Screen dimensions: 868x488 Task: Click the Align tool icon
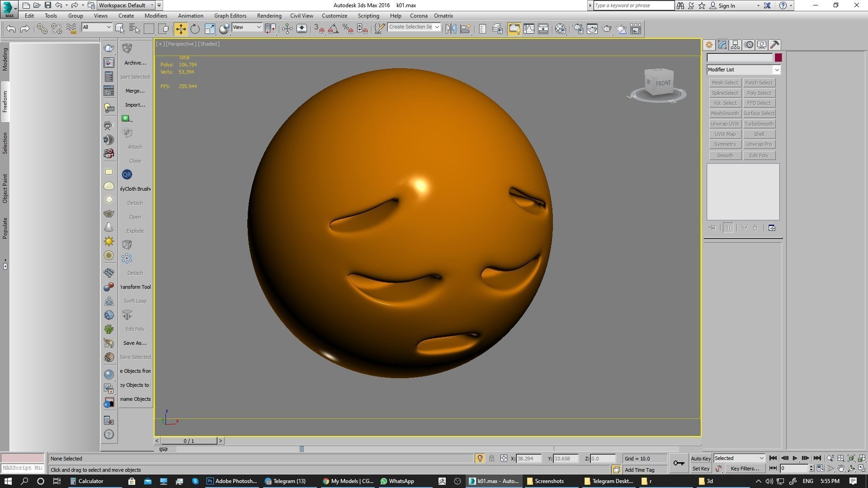pos(465,29)
